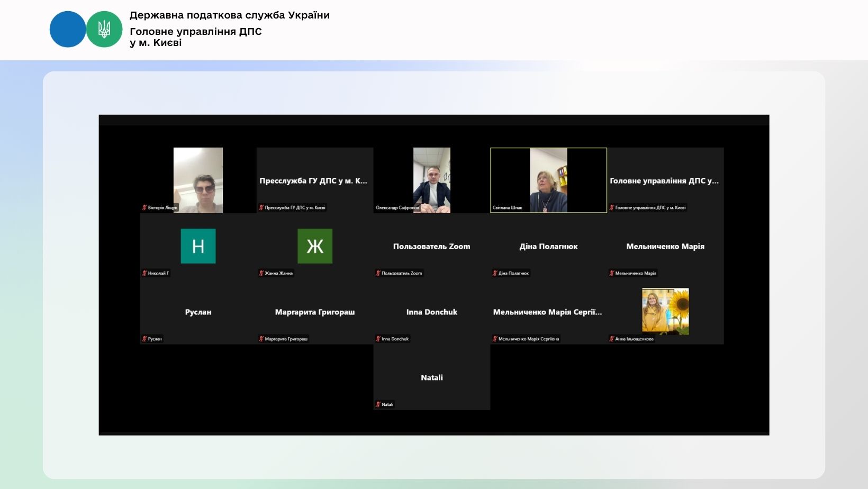This screenshot has width=868, height=489.
Task: Click muted mic icon beside Жанна Жанна label
Action: (x=261, y=273)
